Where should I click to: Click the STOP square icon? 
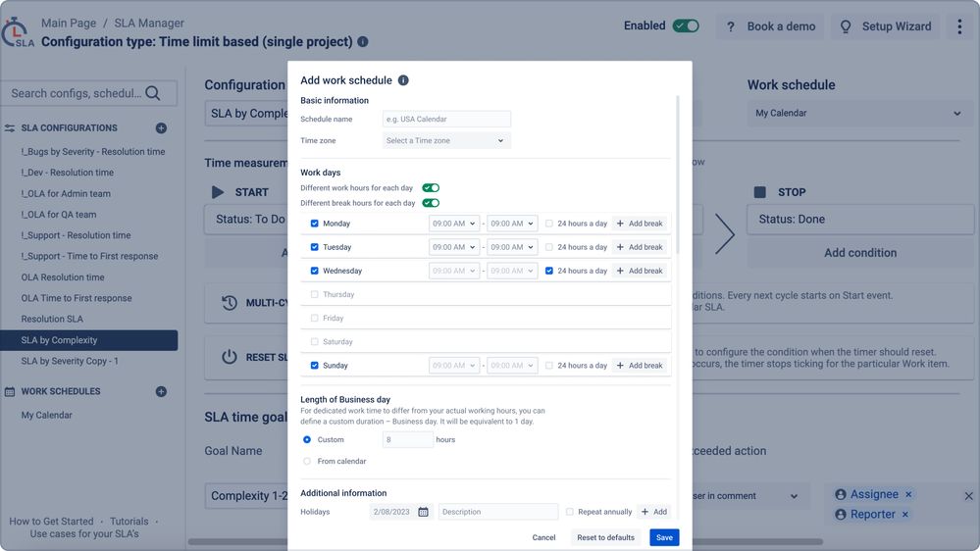[x=760, y=192]
